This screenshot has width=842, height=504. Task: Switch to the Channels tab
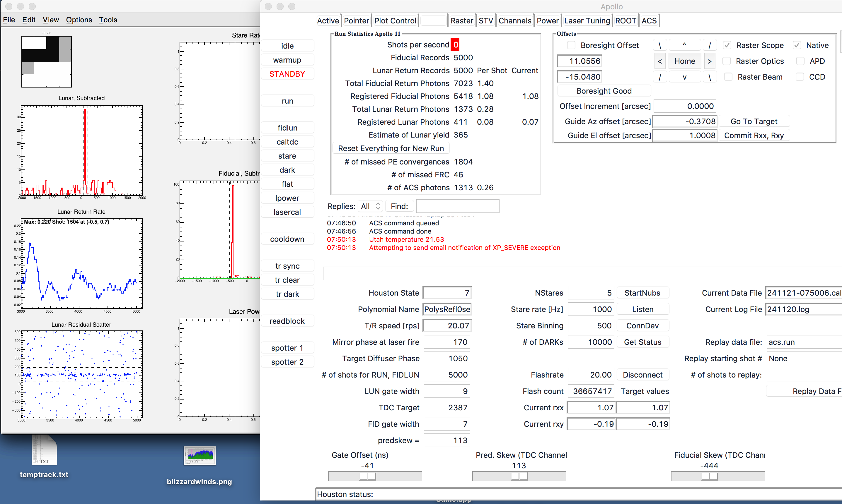point(515,21)
